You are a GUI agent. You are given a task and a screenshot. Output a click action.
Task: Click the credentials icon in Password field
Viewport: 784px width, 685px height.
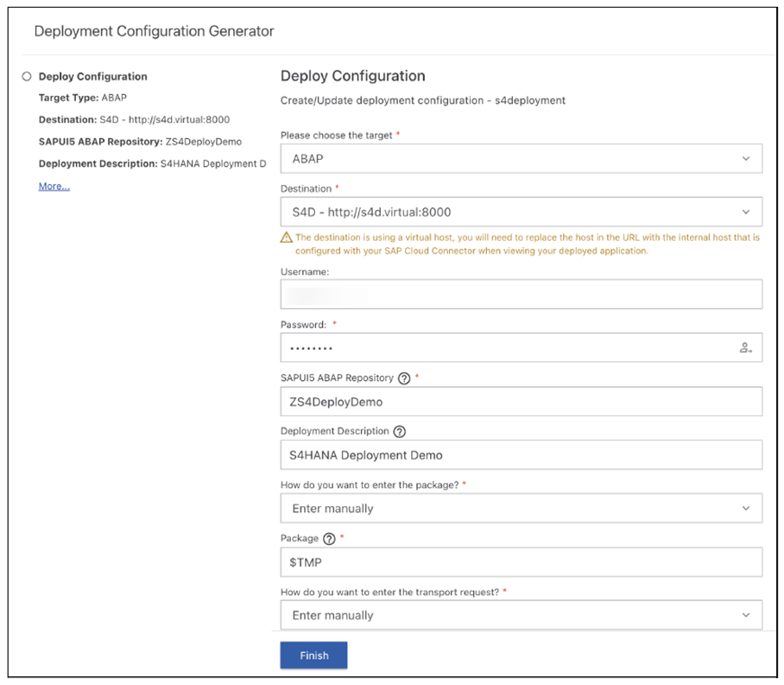pyautogui.click(x=745, y=348)
